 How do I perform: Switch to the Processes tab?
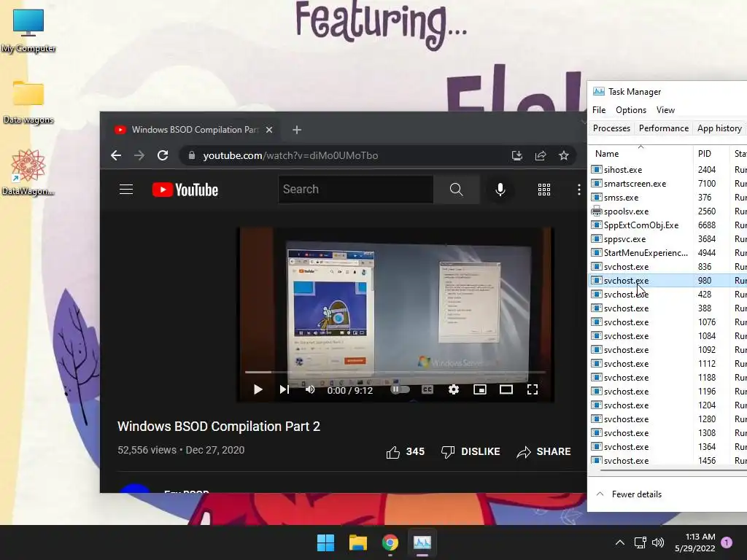click(611, 128)
